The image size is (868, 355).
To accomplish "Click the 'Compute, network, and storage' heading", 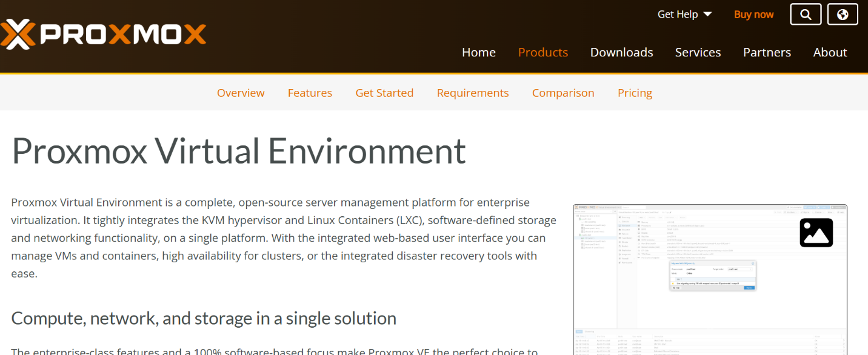I will click(204, 318).
